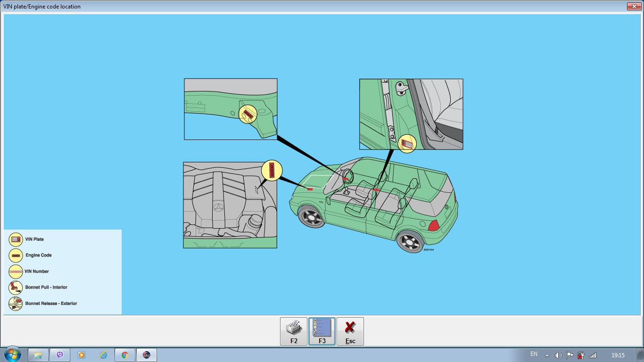The image size is (644, 362).
Task: Open Google Chrome from the taskbar
Action: click(x=125, y=355)
